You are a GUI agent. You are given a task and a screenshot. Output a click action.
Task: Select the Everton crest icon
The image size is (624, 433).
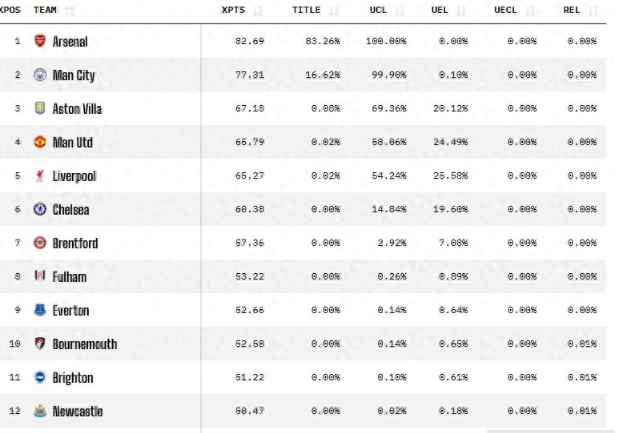click(40, 310)
